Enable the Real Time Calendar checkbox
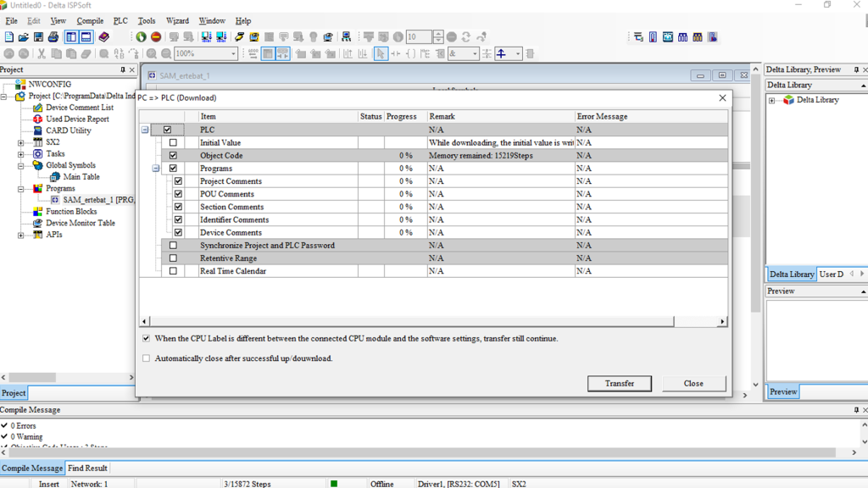The image size is (868, 488). pyautogui.click(x=173, y=271)
